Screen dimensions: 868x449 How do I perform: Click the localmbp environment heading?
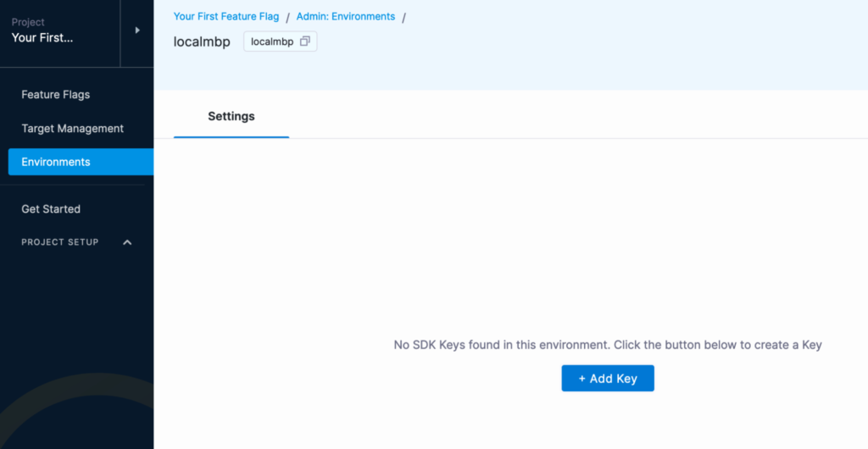(x=202, y=42)
